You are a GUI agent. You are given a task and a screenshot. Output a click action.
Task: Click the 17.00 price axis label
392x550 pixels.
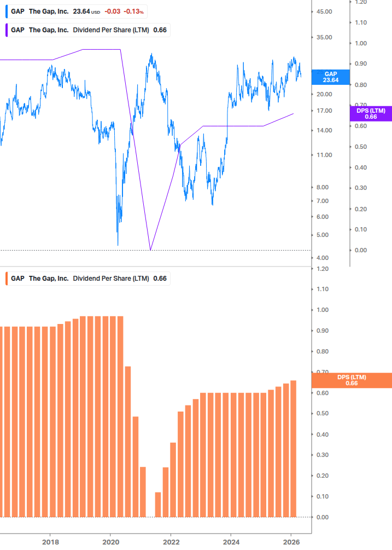[x=324, y=111]
